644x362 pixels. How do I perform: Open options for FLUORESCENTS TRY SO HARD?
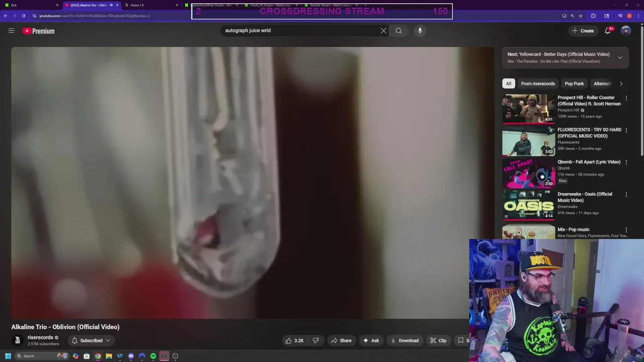[626, 130]
